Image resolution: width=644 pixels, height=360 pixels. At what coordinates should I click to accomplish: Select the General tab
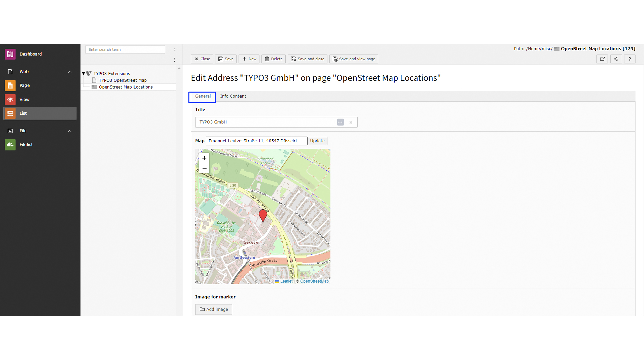pos(203,96)
